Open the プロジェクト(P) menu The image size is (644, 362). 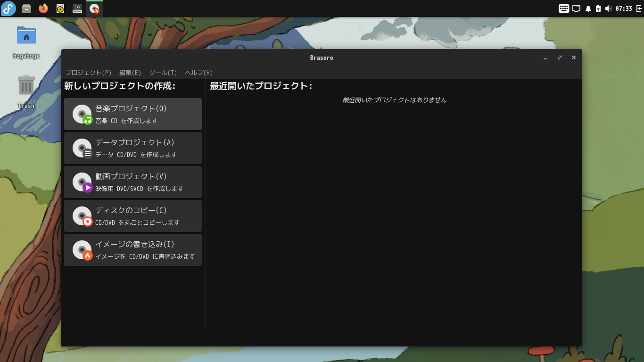[x=89, y=73]
